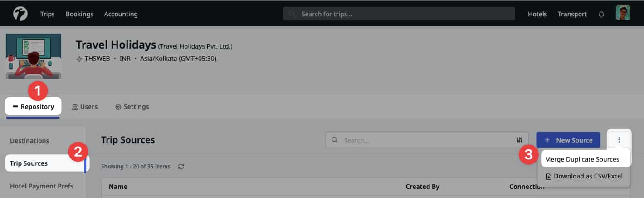The width and height of the screenshot is (644, 198).
Task: Open search filter options icon
Action: click(520, 140)
